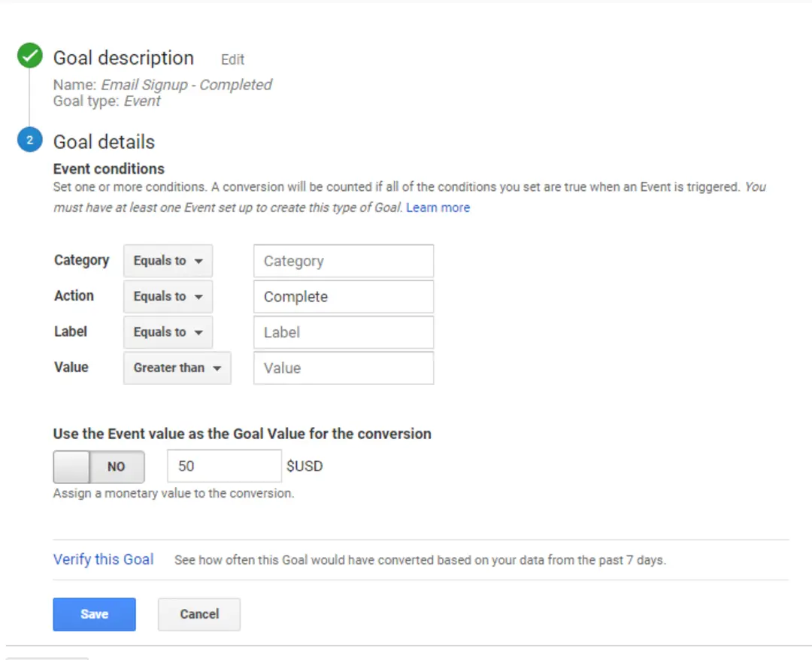Click the Goal details heading
Viewport: 812px width, 660px height.
pyautogui.click(x=104, y=142)
